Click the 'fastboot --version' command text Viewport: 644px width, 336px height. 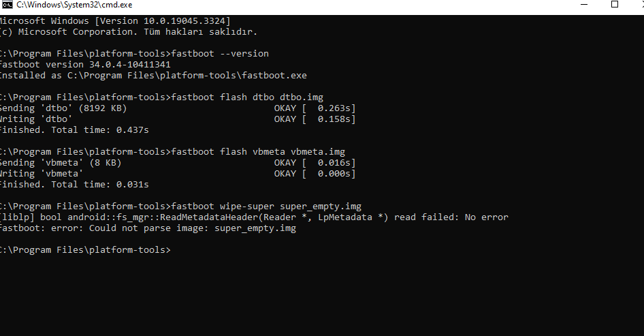pos(220,53)
